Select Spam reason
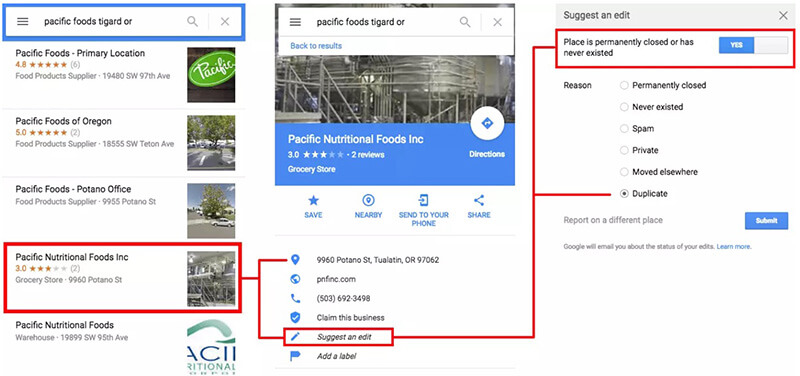 pyautogui.click(x=624, y=129)
